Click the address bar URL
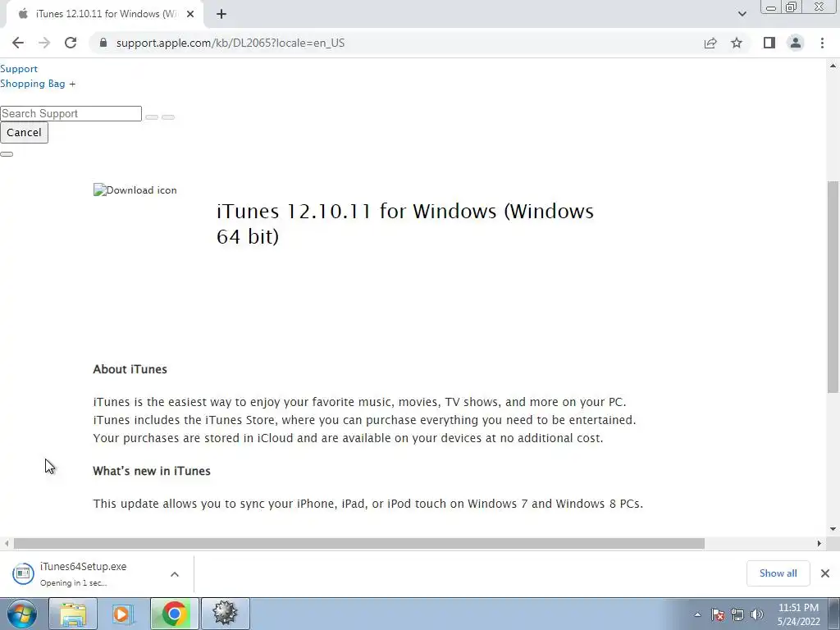This screenshot has width=840, height=630. pyautogui.click(x=231, y=43)
